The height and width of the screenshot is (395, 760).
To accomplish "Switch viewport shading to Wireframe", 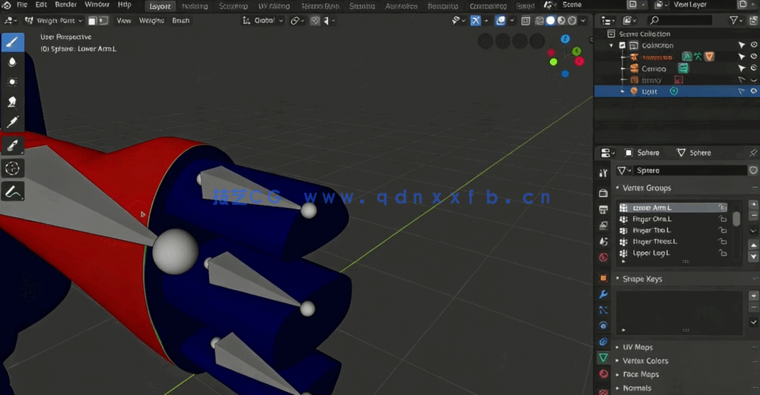I will tap(539, 21).
